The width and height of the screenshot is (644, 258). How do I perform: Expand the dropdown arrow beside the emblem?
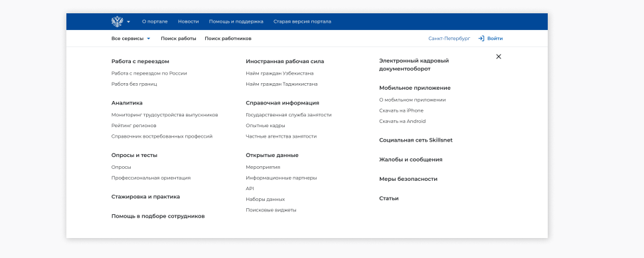click(129, 22)
